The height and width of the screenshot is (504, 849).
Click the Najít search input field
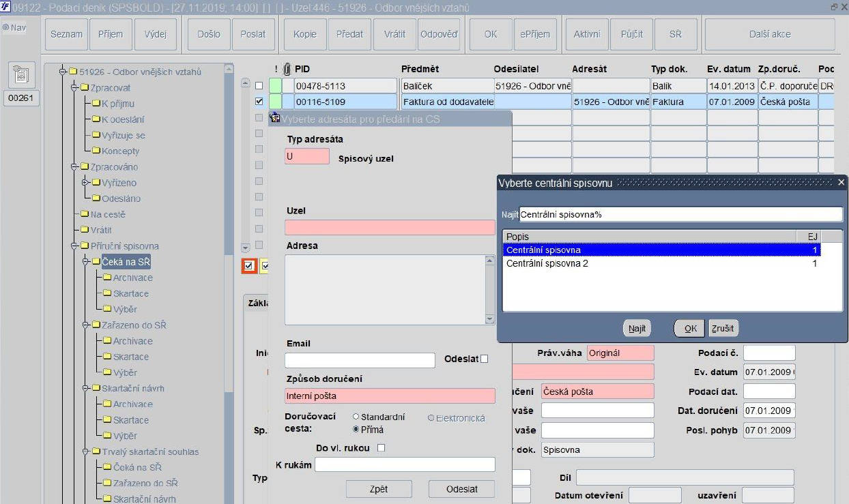click(680, 214)
